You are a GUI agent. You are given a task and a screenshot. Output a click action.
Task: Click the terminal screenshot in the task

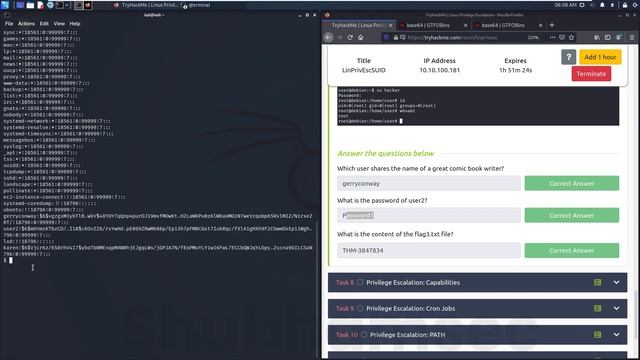478,106
